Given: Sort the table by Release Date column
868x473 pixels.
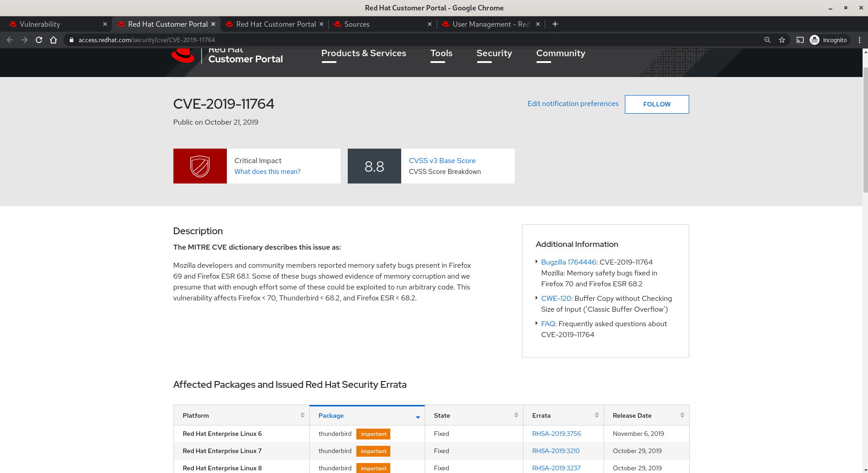Looking at the screenshot, I should pos(646,415).
